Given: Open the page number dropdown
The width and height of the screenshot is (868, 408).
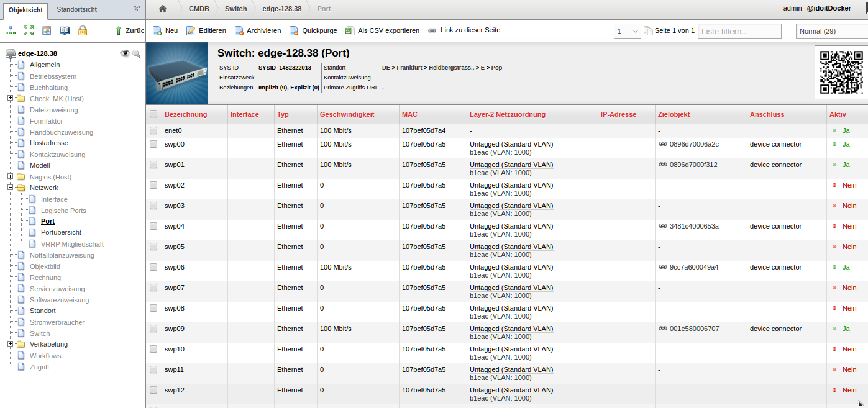Looking at the screenshot, I should [627, 31].
